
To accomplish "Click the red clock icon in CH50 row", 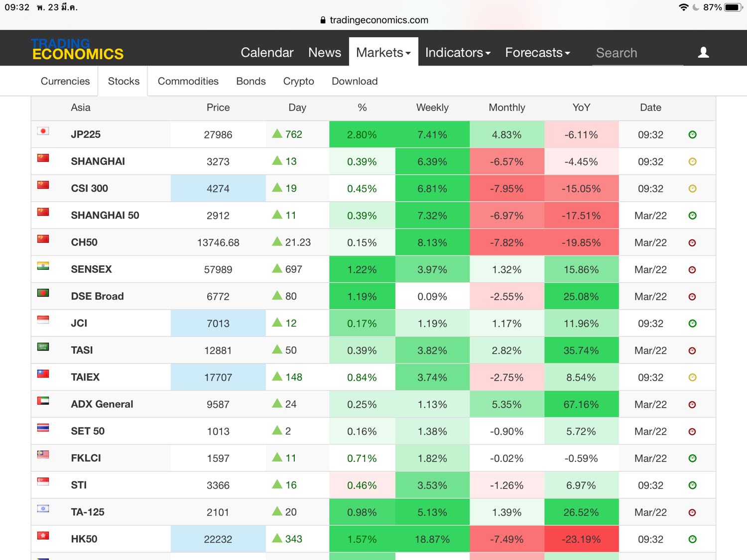I will coord(692,243).
